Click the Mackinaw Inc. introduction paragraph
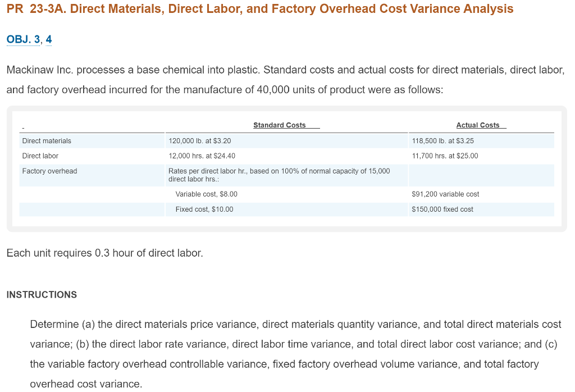The height and width of the screenshot is (392, 575). click(x=285, y=79)
